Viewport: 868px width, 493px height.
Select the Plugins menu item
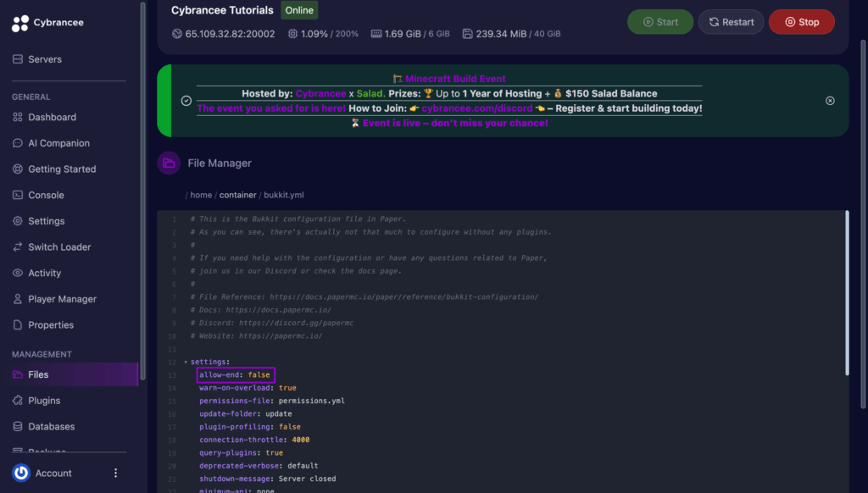[x=44, y=401]
